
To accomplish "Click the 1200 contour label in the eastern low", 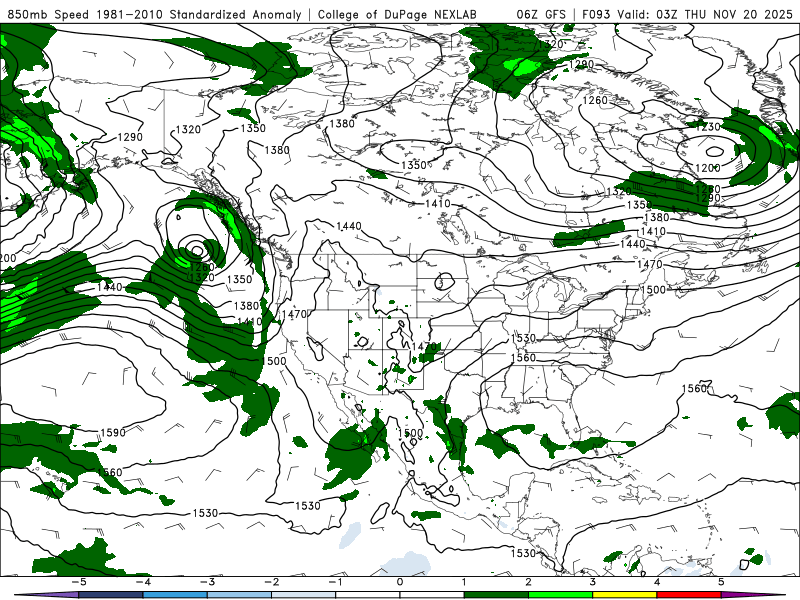I will point(708,168).
